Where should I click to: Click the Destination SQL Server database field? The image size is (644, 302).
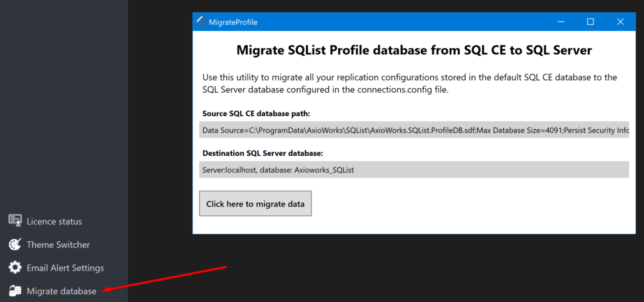pyautogui.click(x=414, y=169)
